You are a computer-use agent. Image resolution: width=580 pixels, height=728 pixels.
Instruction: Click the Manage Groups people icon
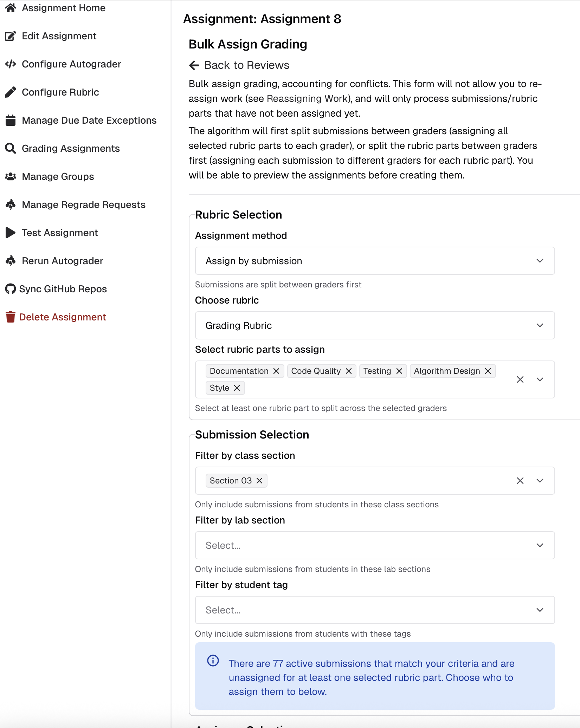pyautogui.click(x=11, y=176)
